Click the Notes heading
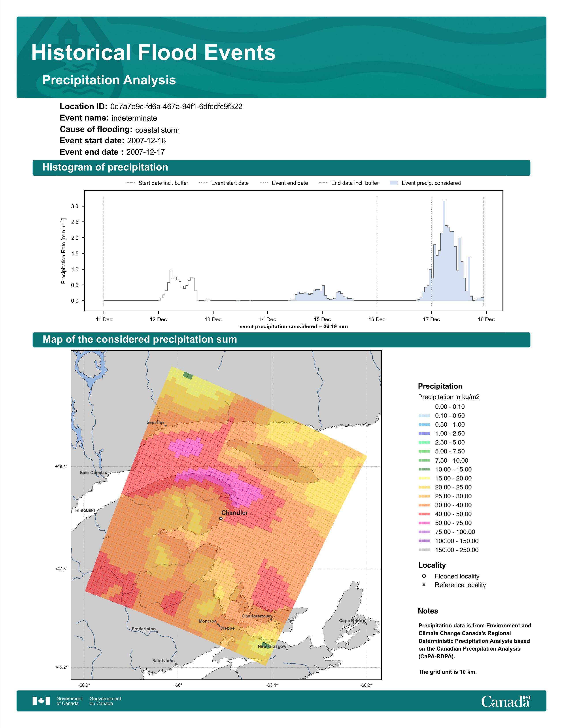Screen dimensions: 563x728 (428, 611)
